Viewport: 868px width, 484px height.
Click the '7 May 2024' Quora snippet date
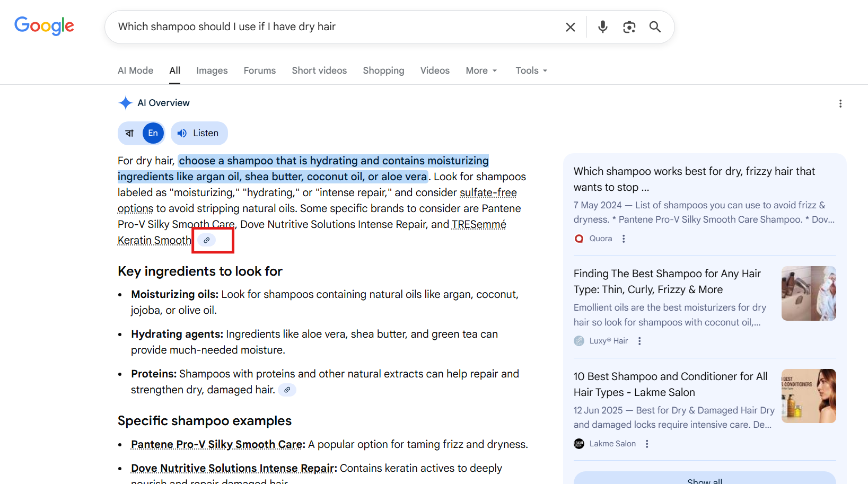coord(598,205)
